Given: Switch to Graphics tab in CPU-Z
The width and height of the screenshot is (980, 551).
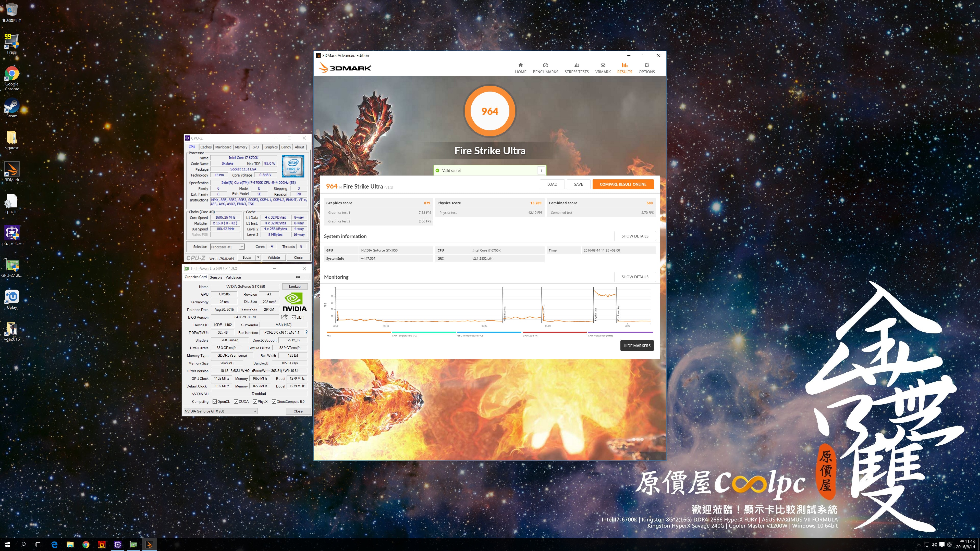Looking at the screenshot, I should (x=271, y=147).
